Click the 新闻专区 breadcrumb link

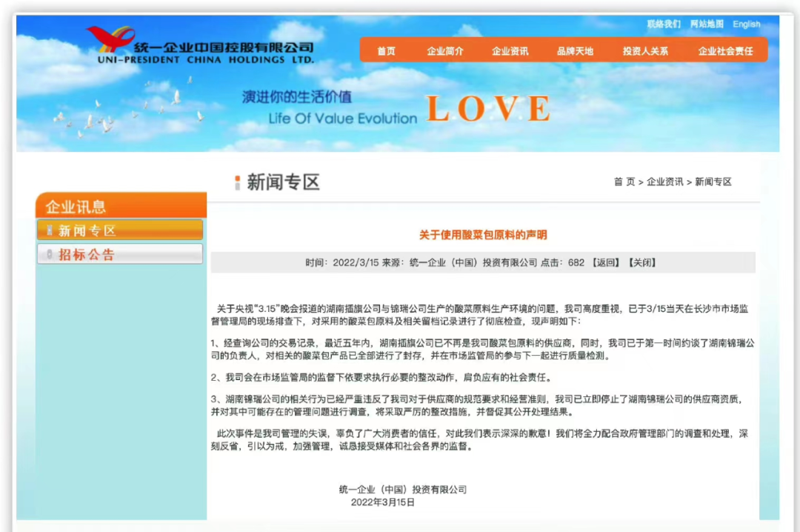713,182
